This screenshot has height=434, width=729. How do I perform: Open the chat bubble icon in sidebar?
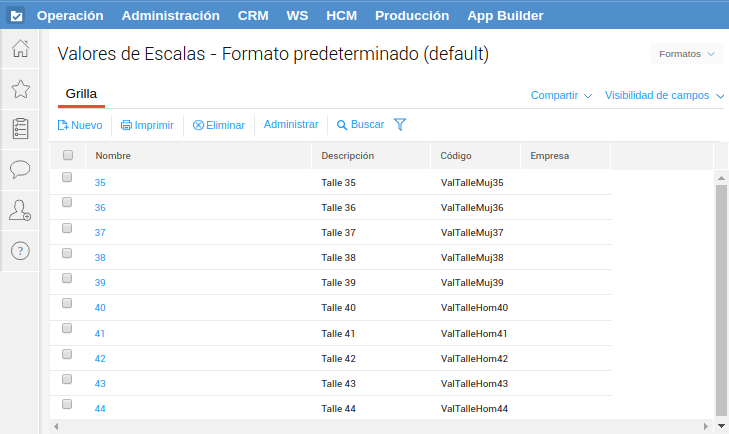[x=20, y=169]
